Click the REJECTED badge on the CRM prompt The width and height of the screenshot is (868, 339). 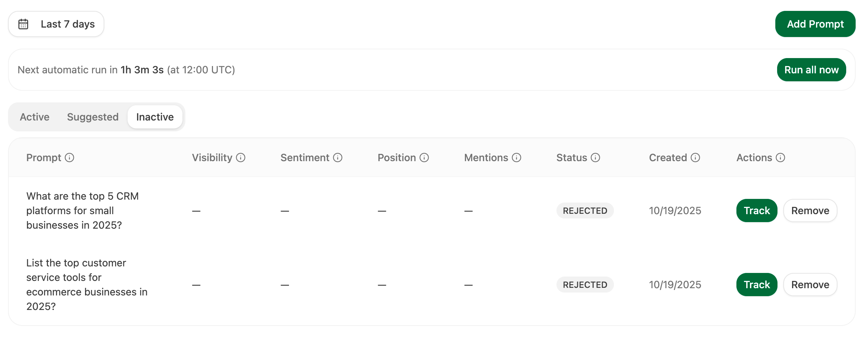point(585,211)
